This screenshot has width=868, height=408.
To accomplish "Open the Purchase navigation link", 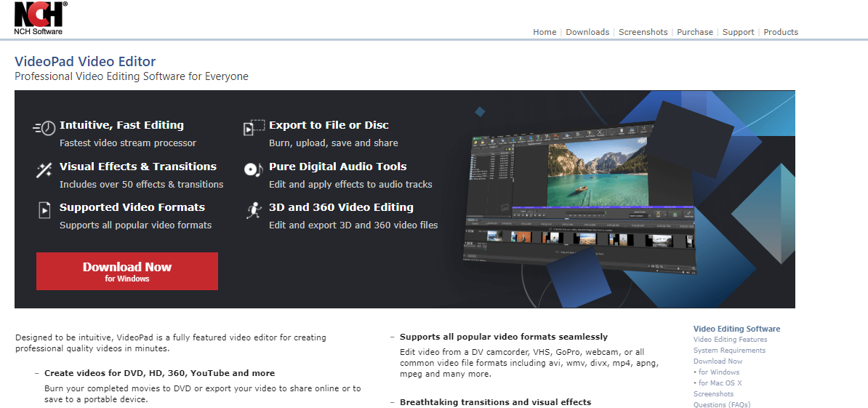I will click(695, 32).
